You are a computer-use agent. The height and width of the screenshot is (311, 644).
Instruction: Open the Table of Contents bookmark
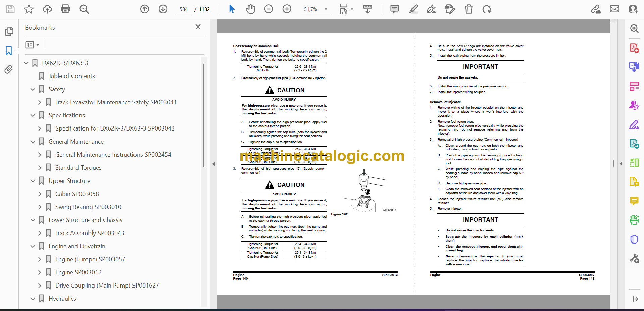(x=71, y=76)
